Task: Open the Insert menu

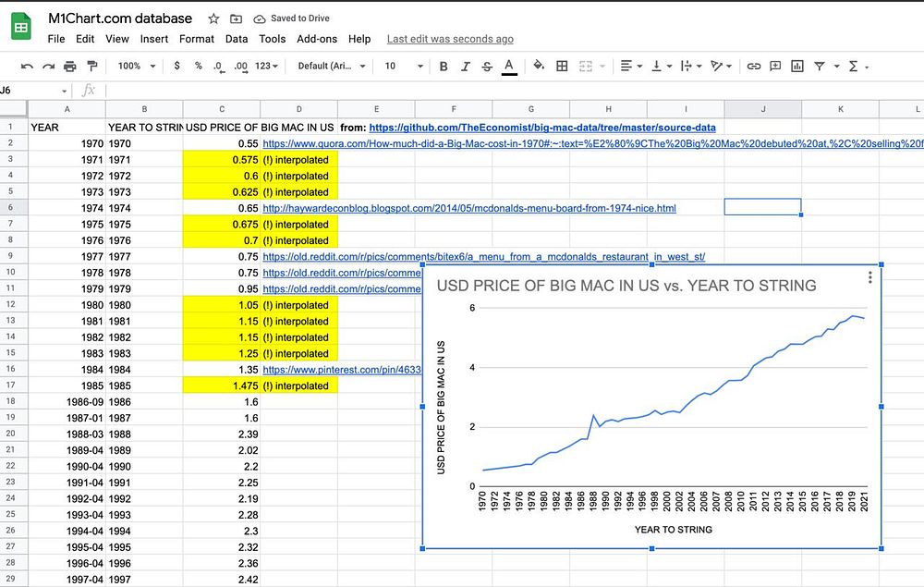Action: [154, 39]
